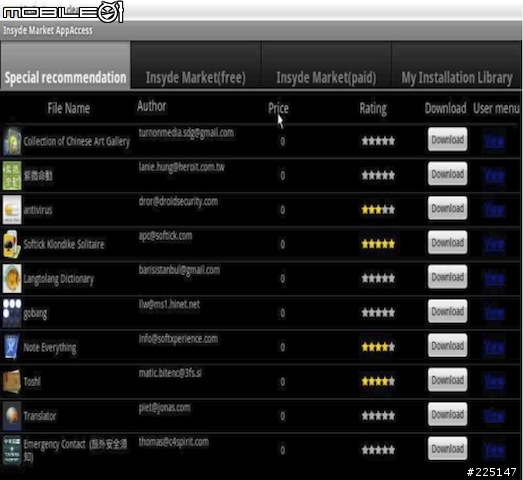Screen dimensions: 523x480
Task: Switch to Special recommendation tab
Action: tap(65, 66)
